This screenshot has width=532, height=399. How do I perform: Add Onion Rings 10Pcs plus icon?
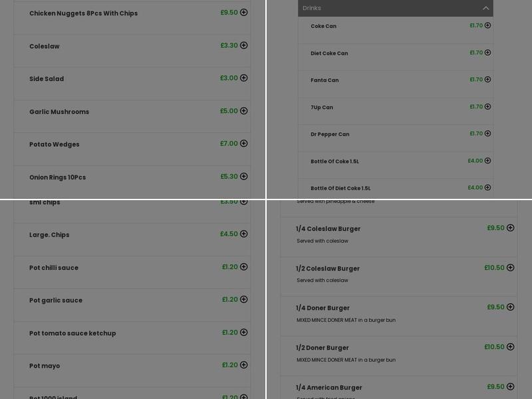point(243,176)
